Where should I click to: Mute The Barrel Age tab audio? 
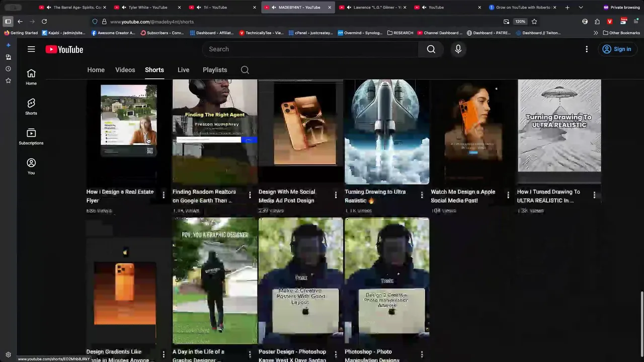coord(48,8)
